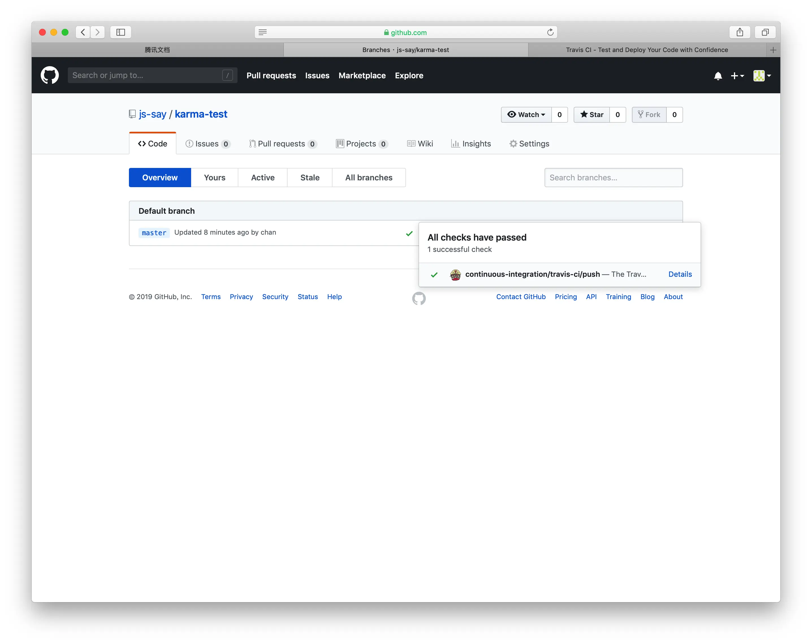The height and width of the screenshot is (644, 812).
Task: Select the Branches js-say/karma-test tab
Action: (406, 50)
